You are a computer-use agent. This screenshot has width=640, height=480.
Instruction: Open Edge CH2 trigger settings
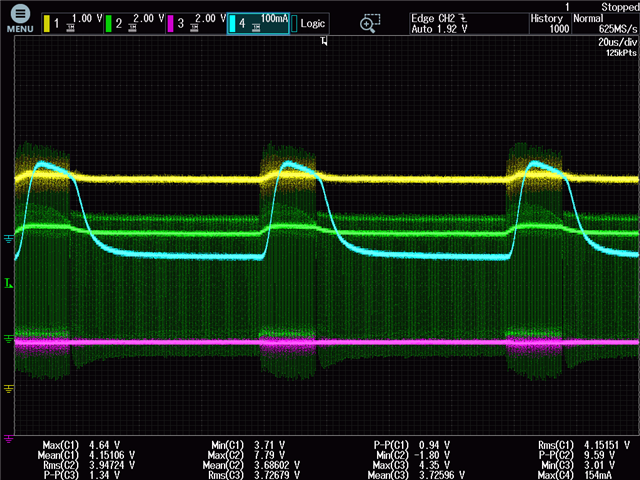(469, 24)
